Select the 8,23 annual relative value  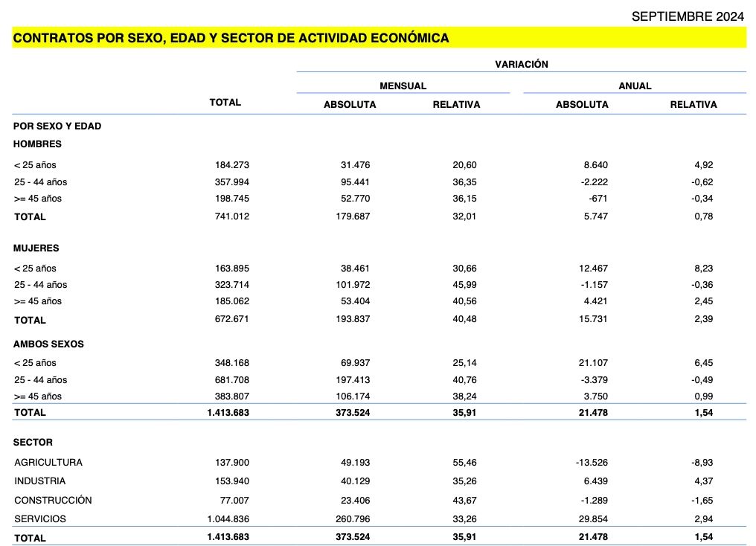pyautogui.click(x=702, y=269)
